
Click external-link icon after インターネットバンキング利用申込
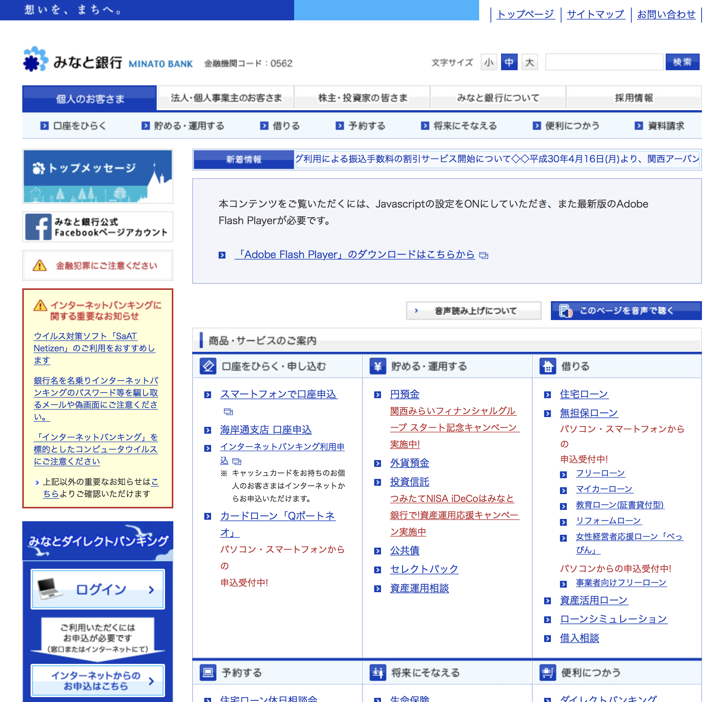tap(237, 461)
